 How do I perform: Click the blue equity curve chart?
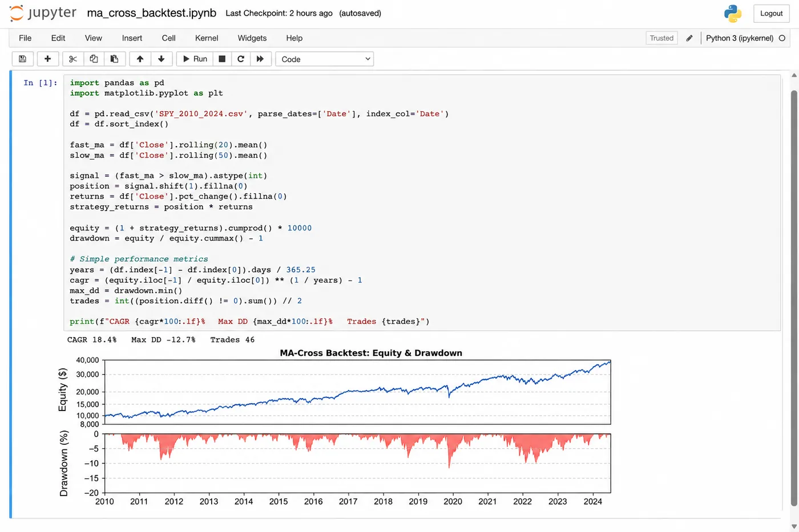357,392
